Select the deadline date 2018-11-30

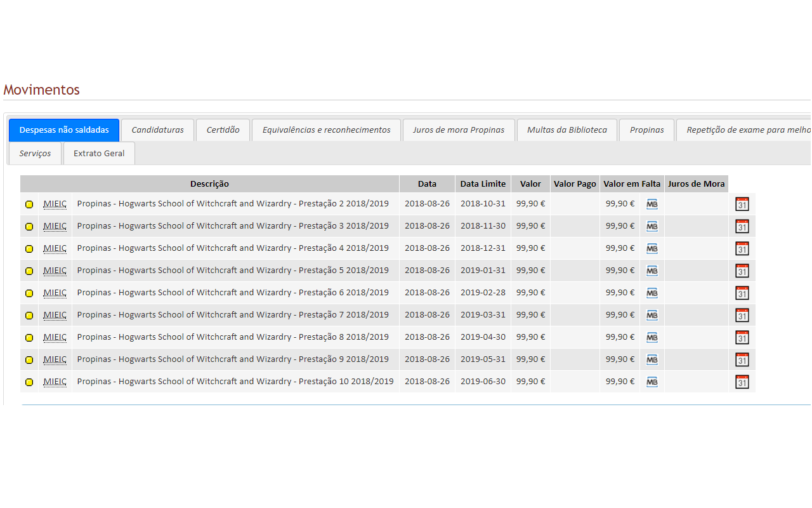483,226
